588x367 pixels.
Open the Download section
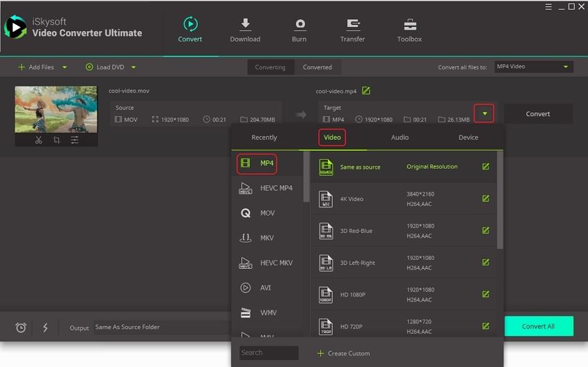point(245,30)
